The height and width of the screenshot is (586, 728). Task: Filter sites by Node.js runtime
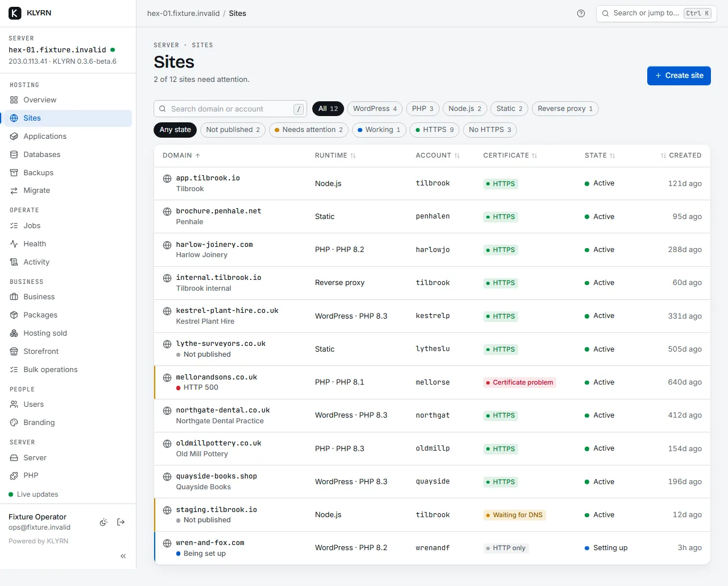465,109
